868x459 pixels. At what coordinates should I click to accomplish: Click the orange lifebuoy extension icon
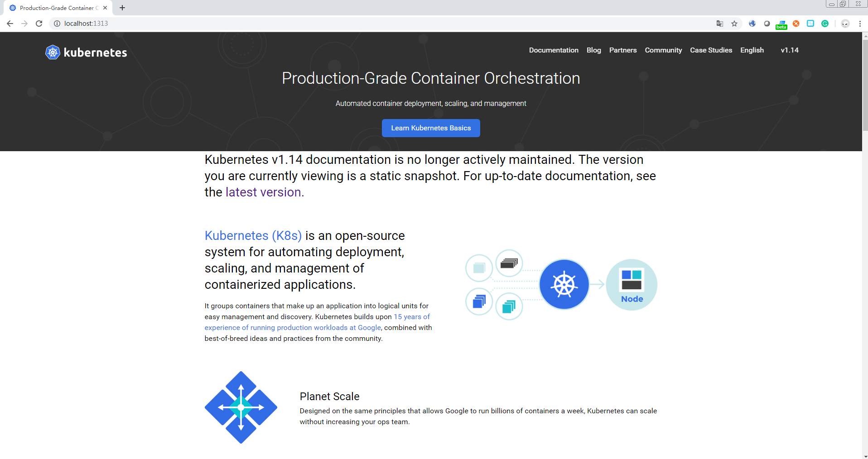click(796, 24)
